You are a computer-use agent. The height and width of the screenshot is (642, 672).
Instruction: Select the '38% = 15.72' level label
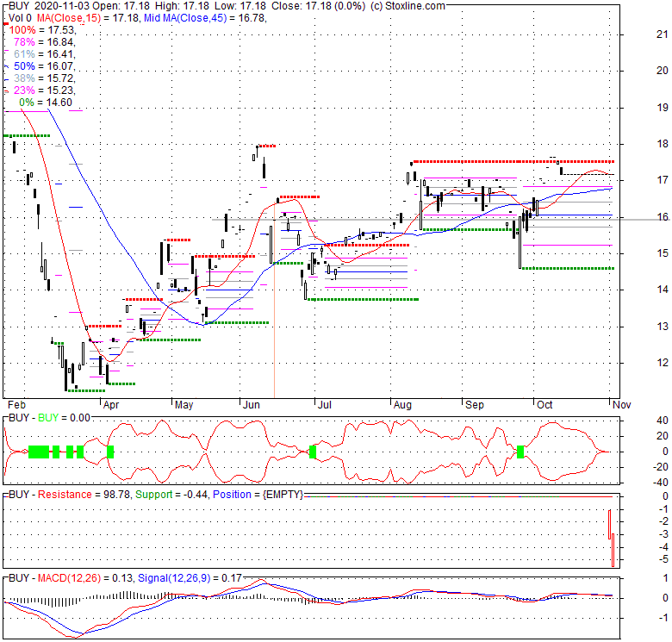45,78
